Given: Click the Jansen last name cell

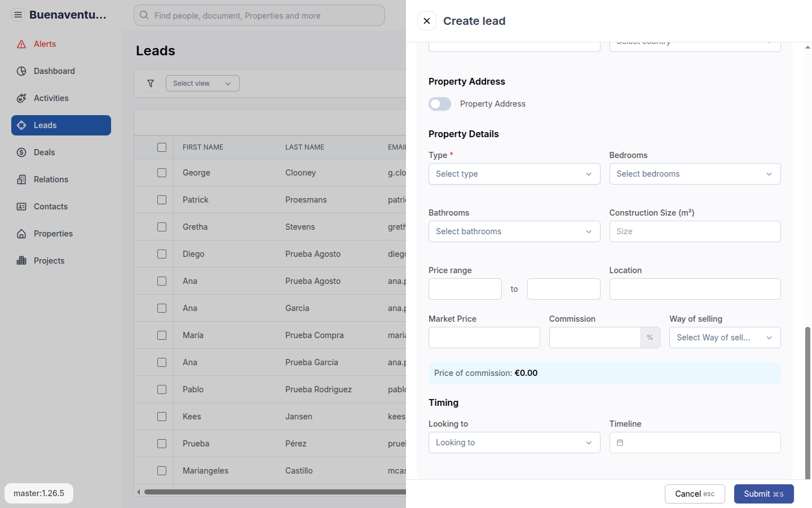Looking at the screenshot, I should coord(299,417).
